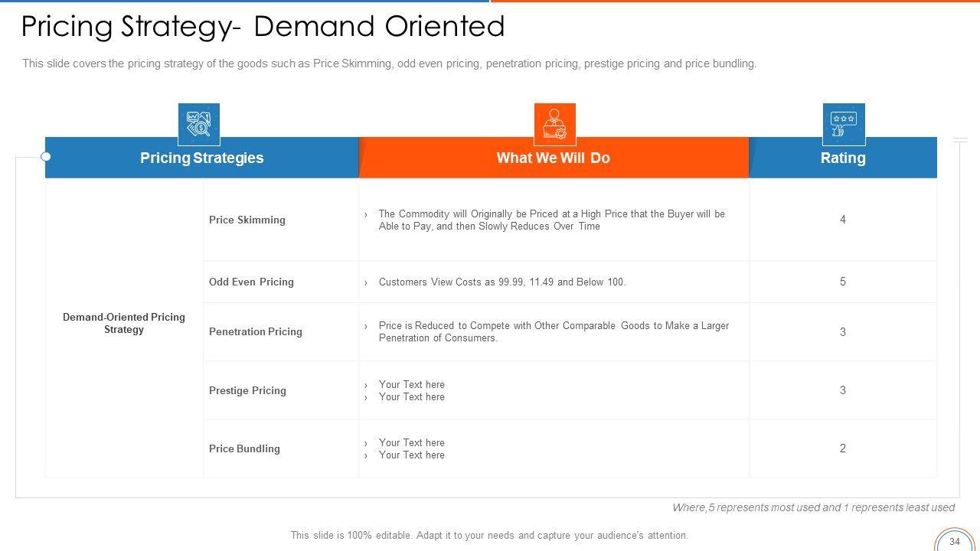This screenshot has height=551, width=980.
Task: Click the slide subtitle description text
Action: pos(389,64)
